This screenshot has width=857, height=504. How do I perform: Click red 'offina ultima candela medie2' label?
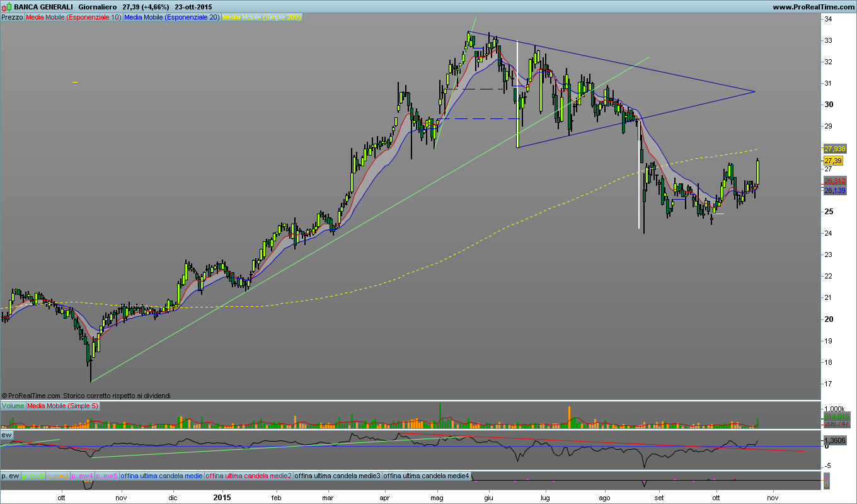click(x=249, y=476)
